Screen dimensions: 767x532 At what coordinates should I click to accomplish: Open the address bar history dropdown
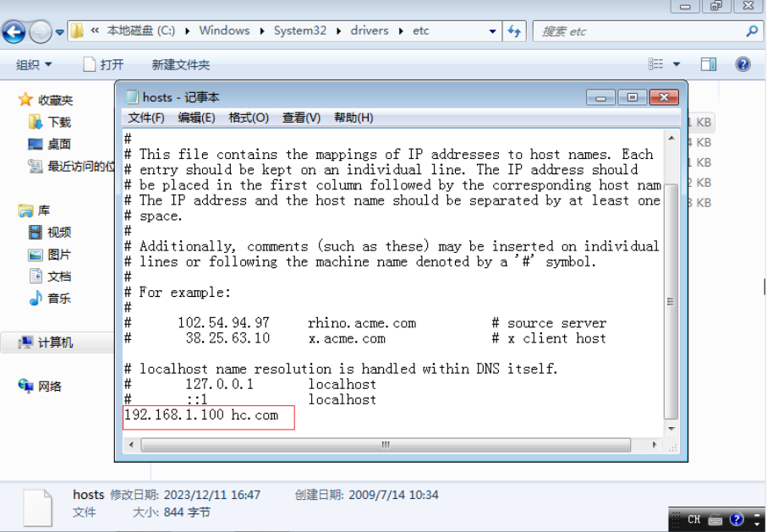pos(492,31)
